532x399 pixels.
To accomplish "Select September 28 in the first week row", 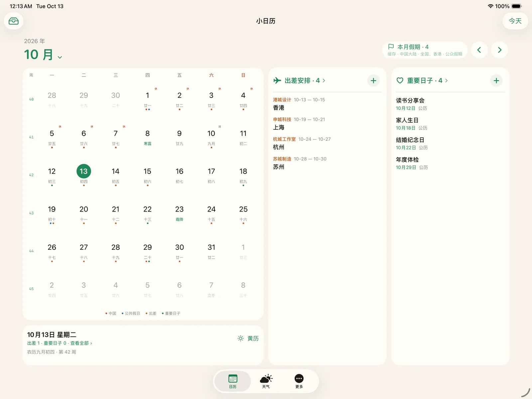I will 52,99.
